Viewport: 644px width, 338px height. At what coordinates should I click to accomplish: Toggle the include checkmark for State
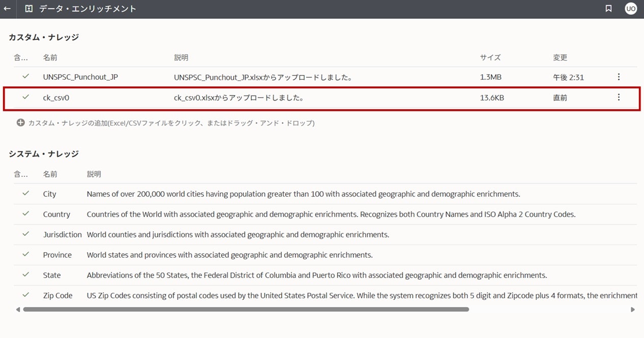[x=26, y=275]
